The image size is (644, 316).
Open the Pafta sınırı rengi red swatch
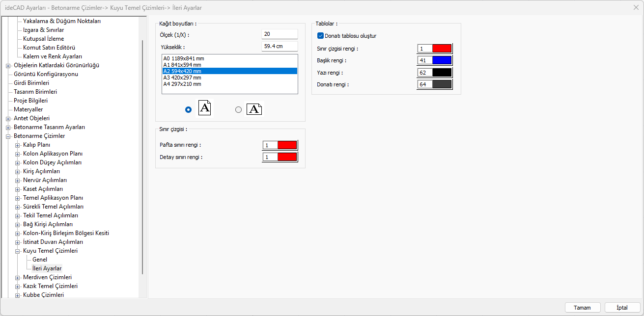tap(287, 145)
